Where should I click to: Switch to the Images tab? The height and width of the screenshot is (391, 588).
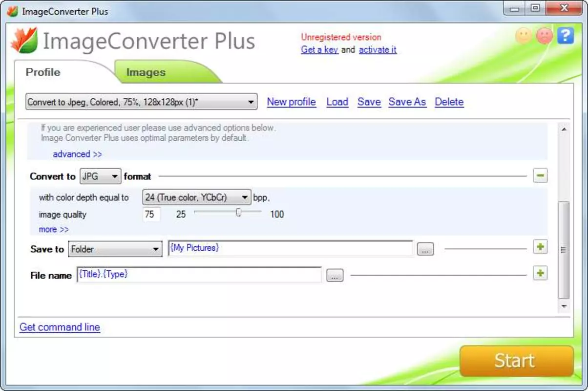[x=146, y=73]
